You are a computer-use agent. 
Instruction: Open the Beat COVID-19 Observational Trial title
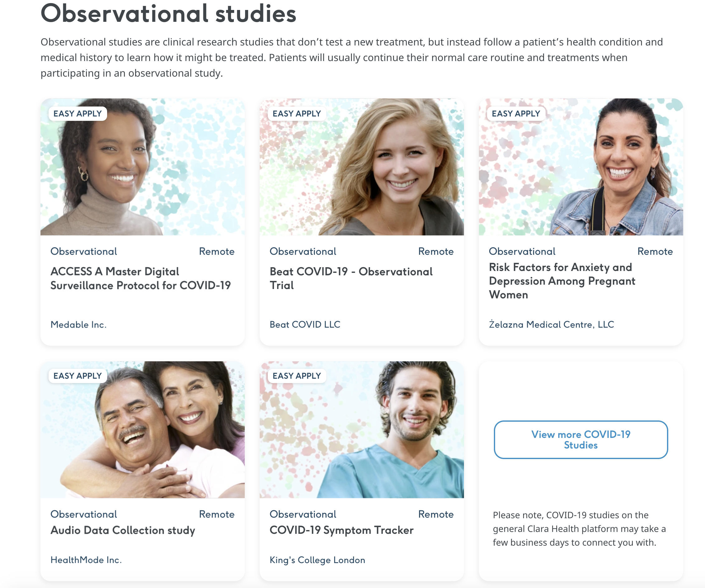click(x=351, y=278)
